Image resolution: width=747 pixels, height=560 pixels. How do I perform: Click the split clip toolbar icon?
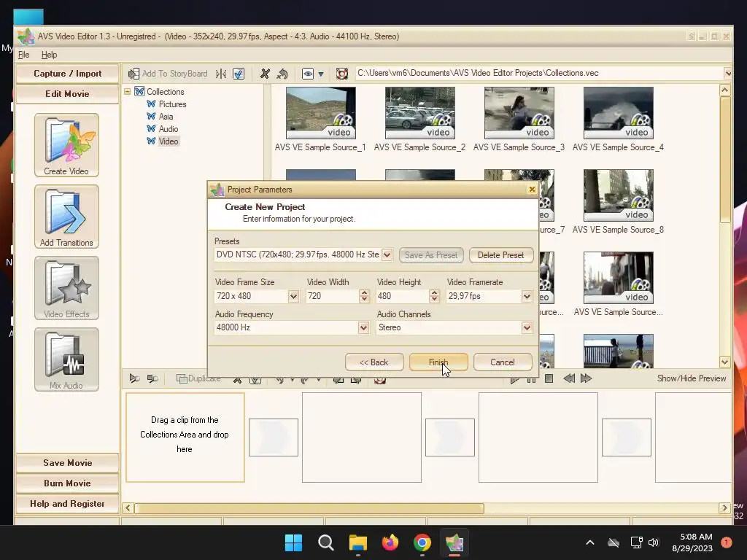tap(221, 74)
